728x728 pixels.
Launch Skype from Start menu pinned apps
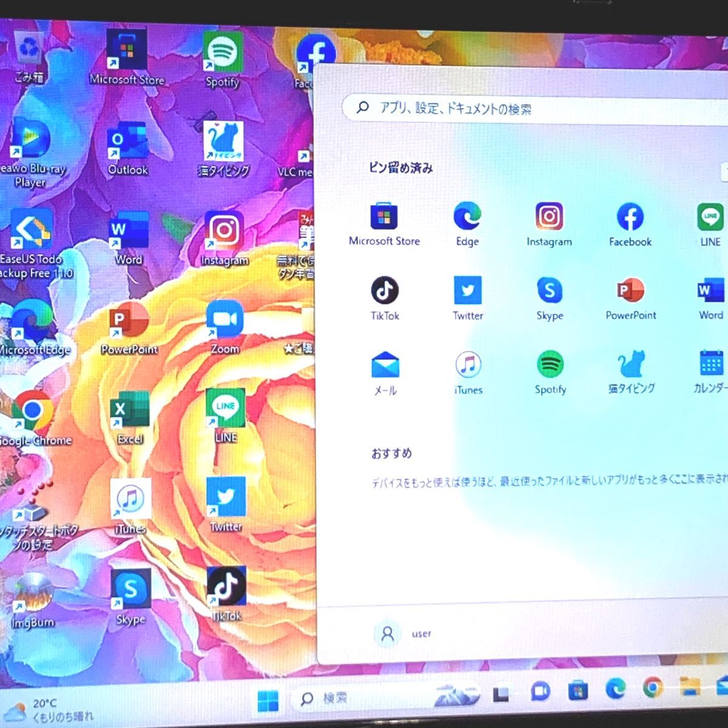coord(550,298)
